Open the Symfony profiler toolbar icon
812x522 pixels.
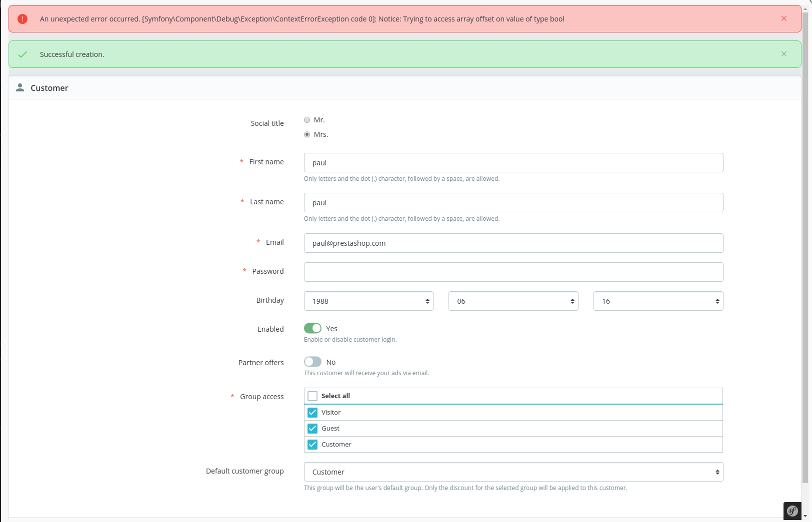(x=792, y=511)
